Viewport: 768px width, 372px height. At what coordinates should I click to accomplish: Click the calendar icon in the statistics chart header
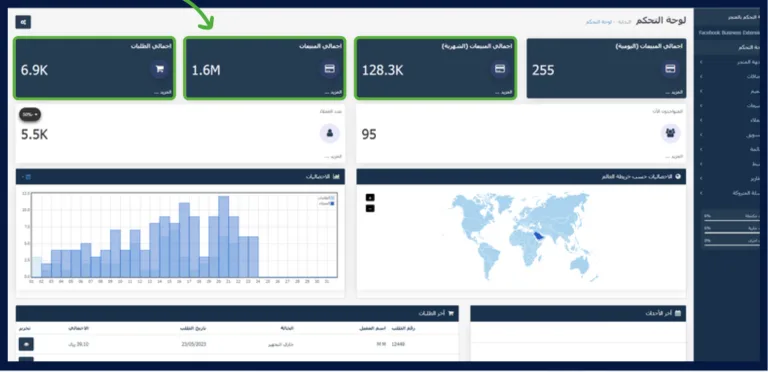(x=27, y=177)
